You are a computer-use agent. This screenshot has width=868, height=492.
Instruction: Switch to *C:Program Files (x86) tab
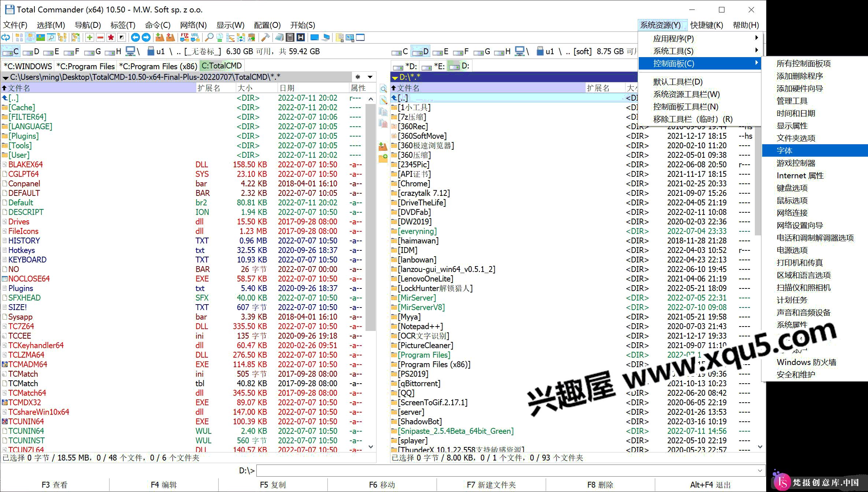(158, 66)
